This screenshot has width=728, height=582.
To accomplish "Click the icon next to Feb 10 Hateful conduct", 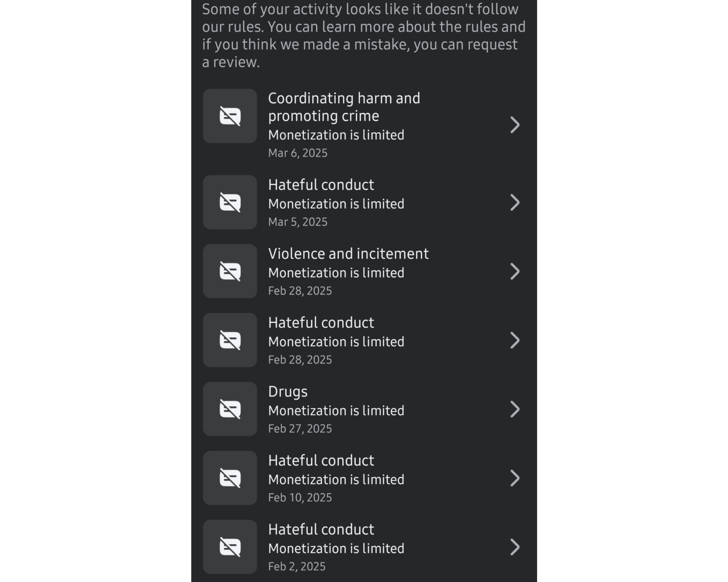I will pos(230,478).
